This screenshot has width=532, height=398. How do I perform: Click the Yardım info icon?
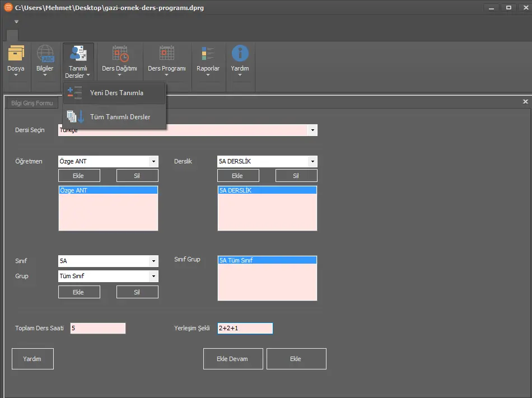[240, 54]
